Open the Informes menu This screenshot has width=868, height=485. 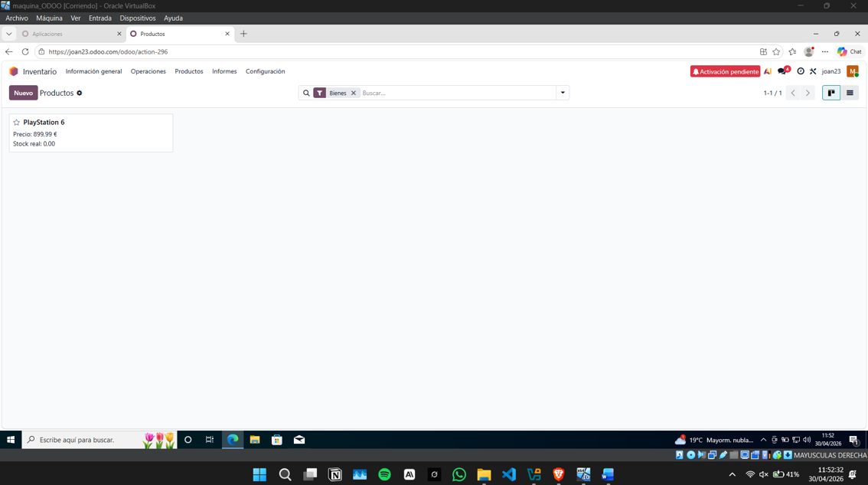[x=224, y=71]
